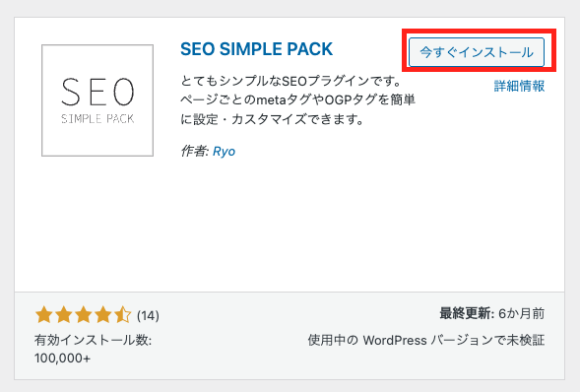The image size is (580, 392).
Task: Open the SEO SIMPLE PACK plugin title
Action: 256,49
